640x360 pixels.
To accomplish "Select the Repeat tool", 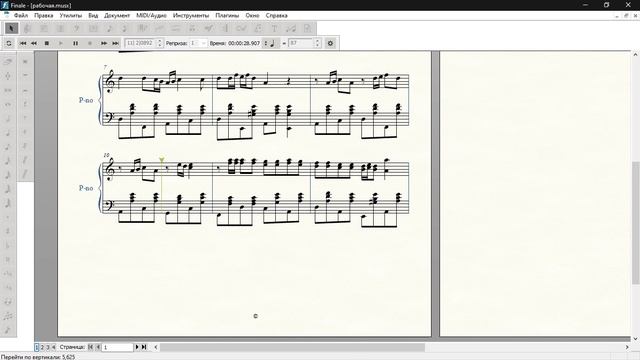I will tap(225, 28).
